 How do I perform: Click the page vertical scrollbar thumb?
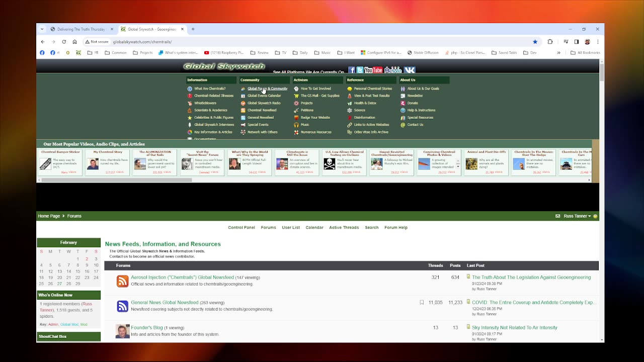coord(602,72)
